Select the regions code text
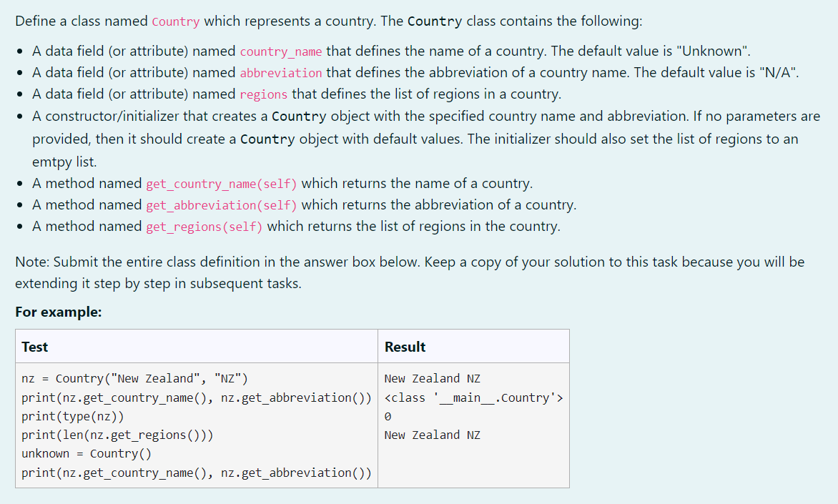 (x=264, y=94)
